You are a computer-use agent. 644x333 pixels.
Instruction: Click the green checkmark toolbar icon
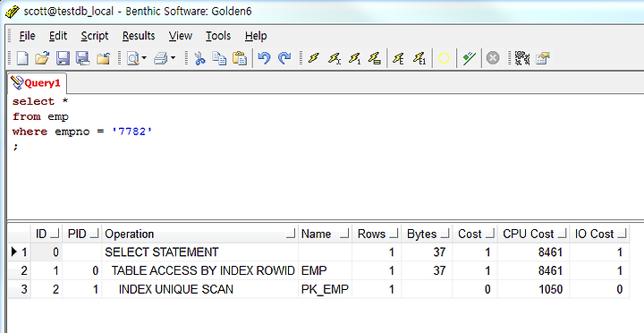point(469,58)
